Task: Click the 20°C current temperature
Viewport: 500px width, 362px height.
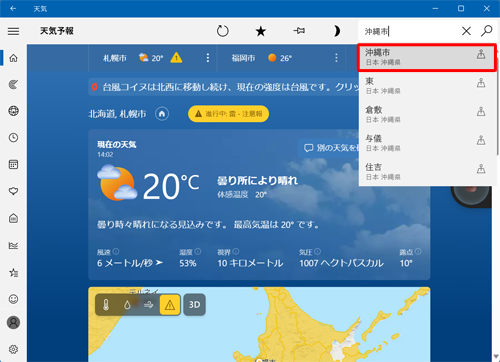Action: coord(171,186)
